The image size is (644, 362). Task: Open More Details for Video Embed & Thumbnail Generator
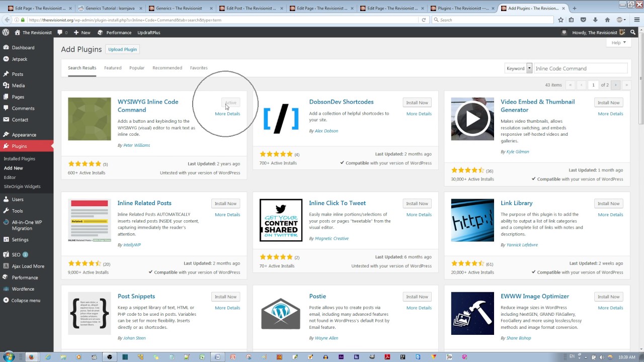610,114
